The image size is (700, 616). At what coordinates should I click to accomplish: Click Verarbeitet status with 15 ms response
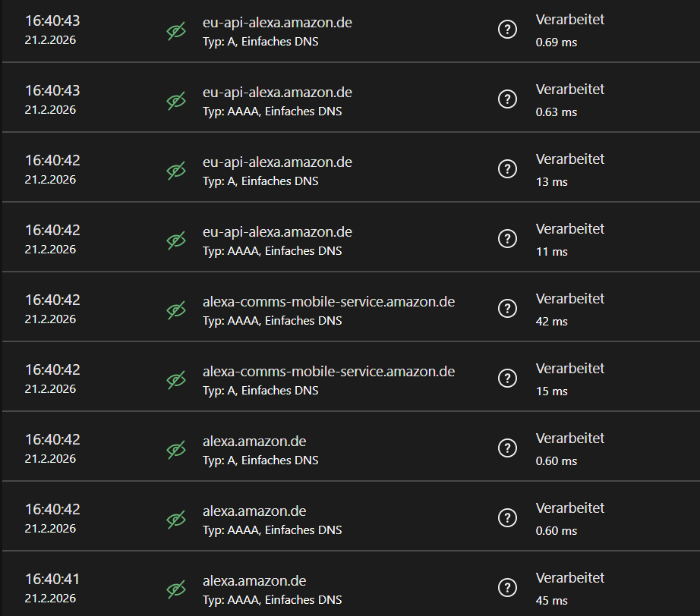pyautogui.click(x=569, y=369)
